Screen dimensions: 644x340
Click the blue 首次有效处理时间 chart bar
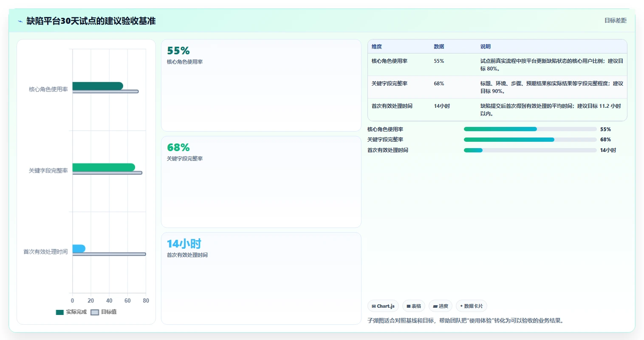point(79,249)
